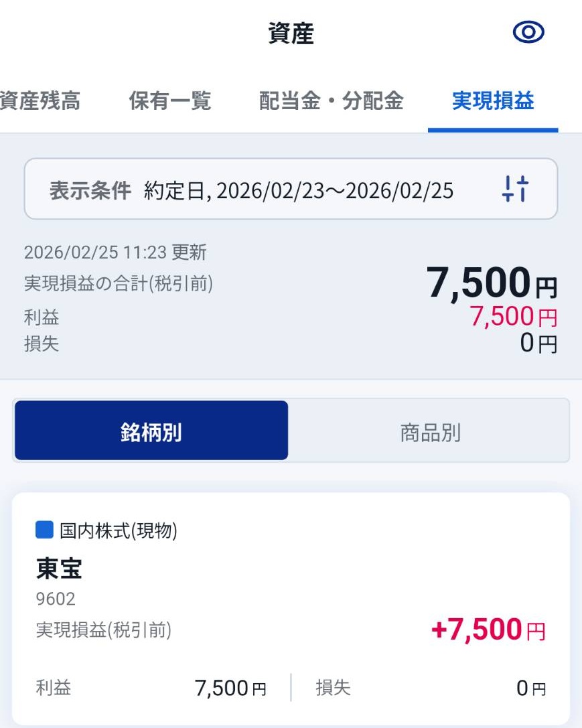Switch to the 商品別 view
This screenshot has height=728, width=582.
430,433
